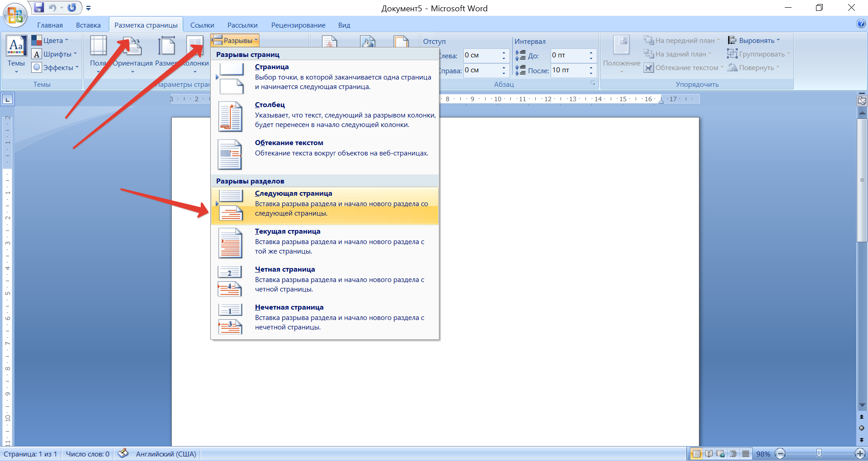Click the spell check icon in status bar
This screenshot has height=461, width=868.
point(123,454)
